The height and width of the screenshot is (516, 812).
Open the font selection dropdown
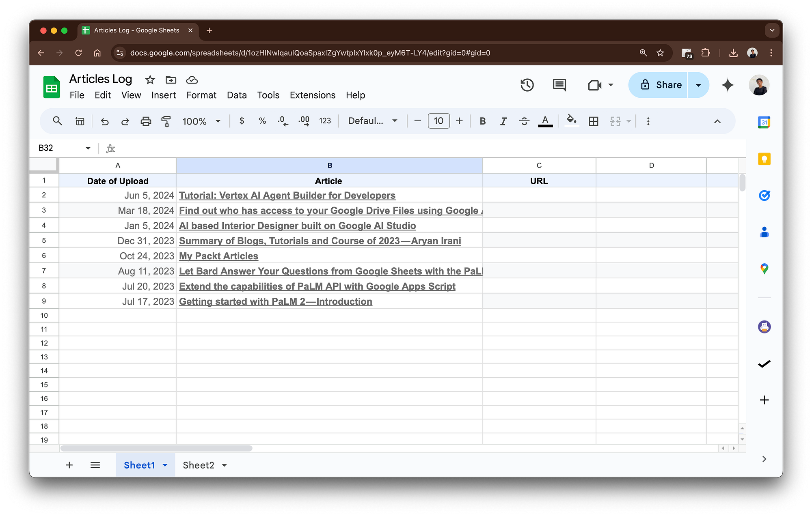click(x=371, y=121)
